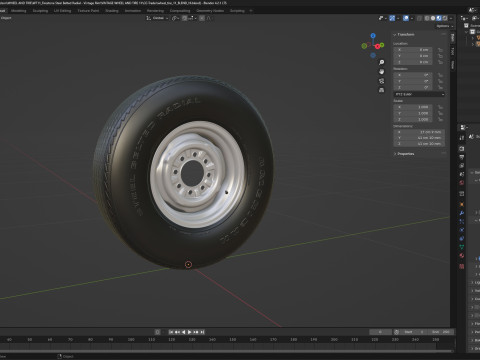The image size is (480, 360).
Task: Open the Shading workspace tab
Action: tap(112, 11)
